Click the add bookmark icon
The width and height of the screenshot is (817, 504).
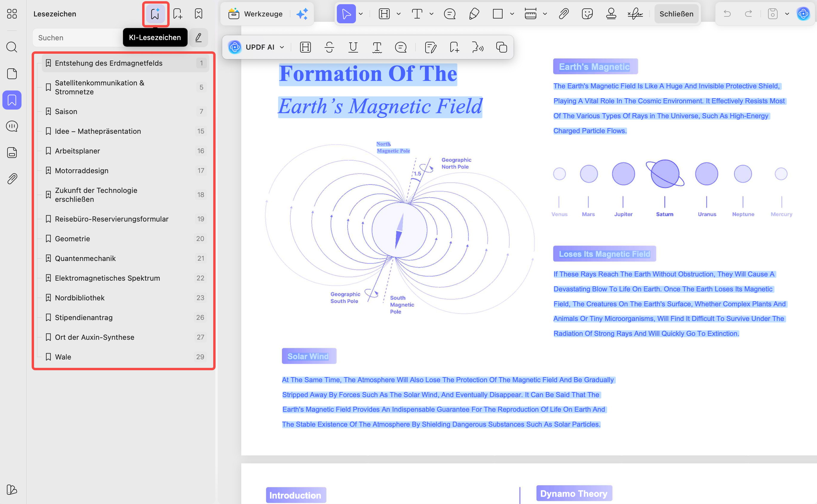(x=178, y=14)
